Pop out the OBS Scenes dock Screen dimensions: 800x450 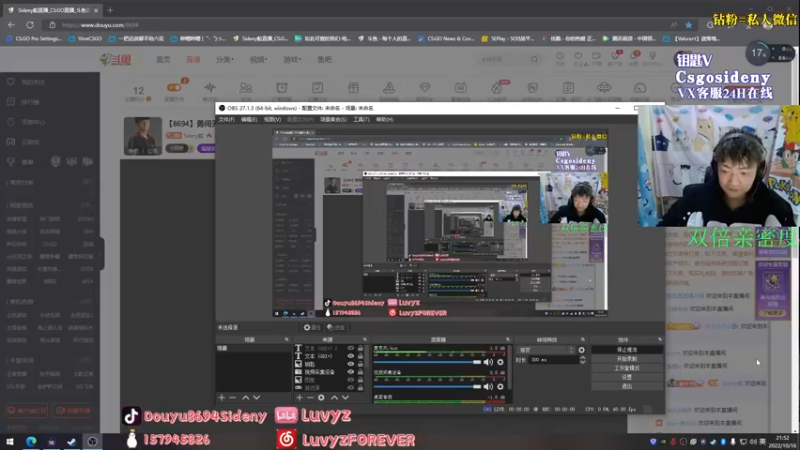click(286, 339)
